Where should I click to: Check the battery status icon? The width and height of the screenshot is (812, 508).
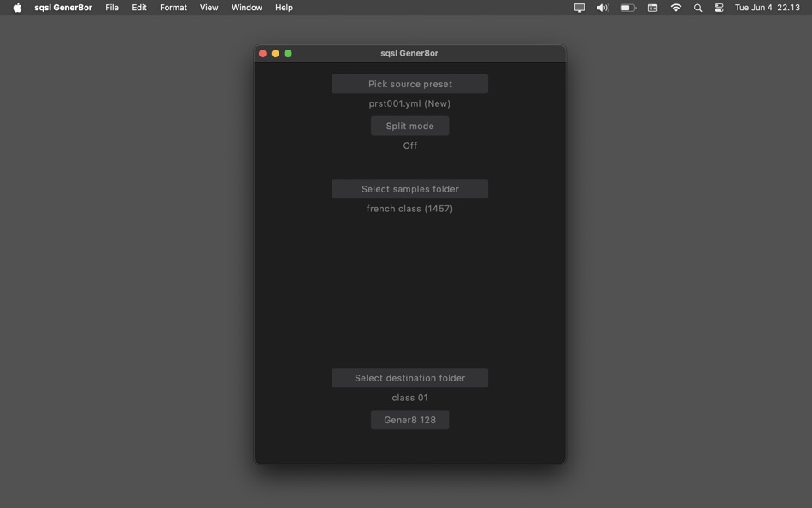point(627,8)
